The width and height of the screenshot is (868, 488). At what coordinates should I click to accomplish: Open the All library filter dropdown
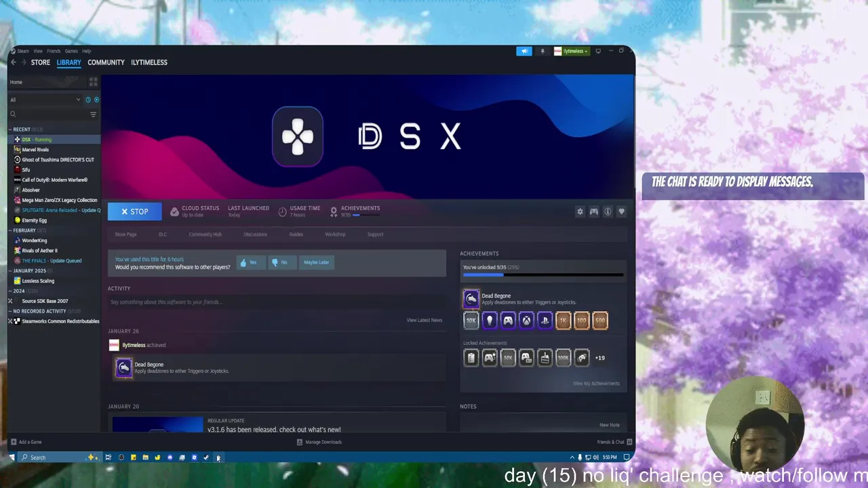pos(45,100)
